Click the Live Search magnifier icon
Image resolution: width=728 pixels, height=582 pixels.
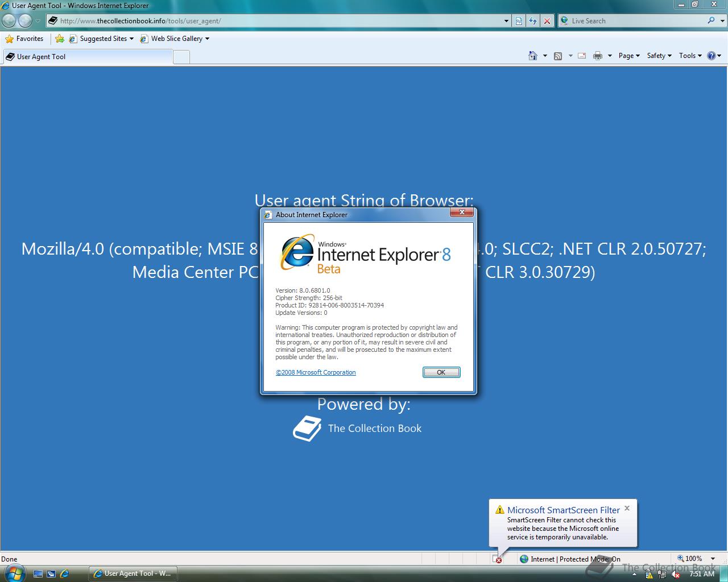711,20
